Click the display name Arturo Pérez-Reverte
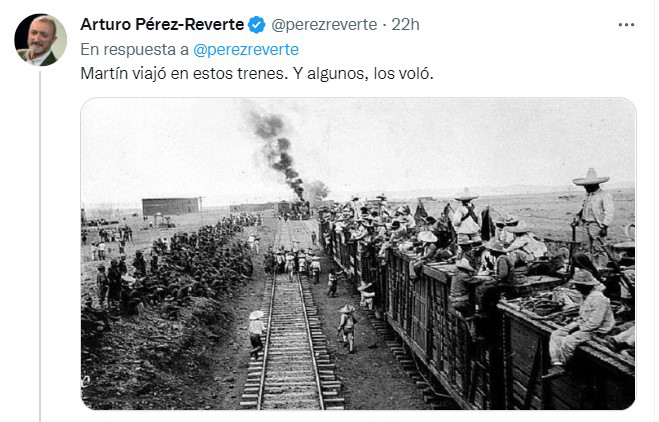The width and height of the screenshot is (659, 422). pos(162,24)
